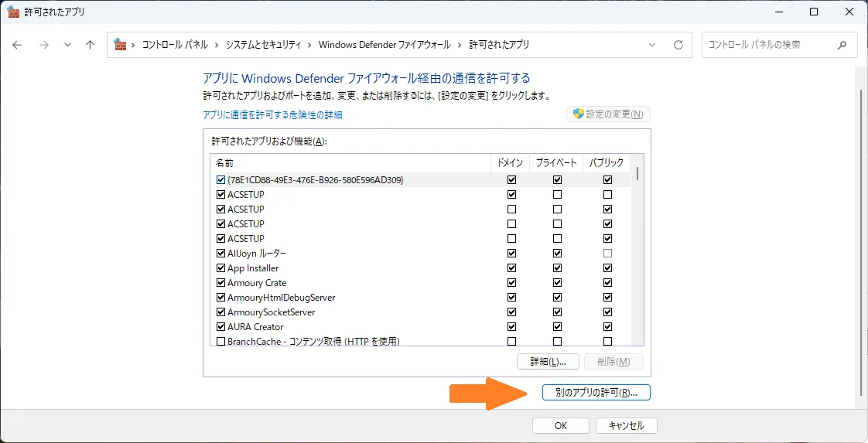Toggle AURA Creator ドメイン checkbox
Viewport: 868px width, 443px height.
[511, 327]
